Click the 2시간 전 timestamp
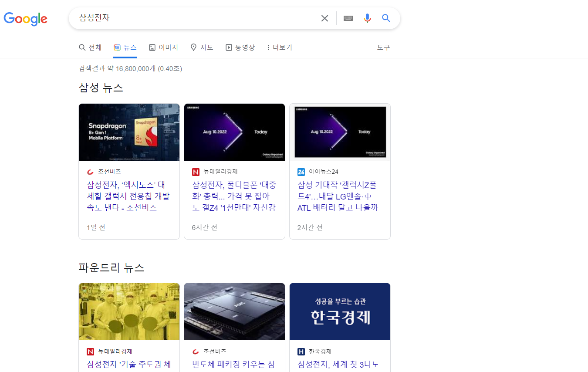Viewport: 588px width, 372px height. [310, 227]
